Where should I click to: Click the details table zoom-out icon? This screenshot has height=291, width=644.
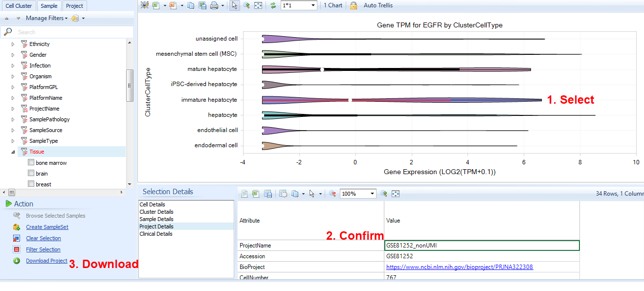coord(332,194)
